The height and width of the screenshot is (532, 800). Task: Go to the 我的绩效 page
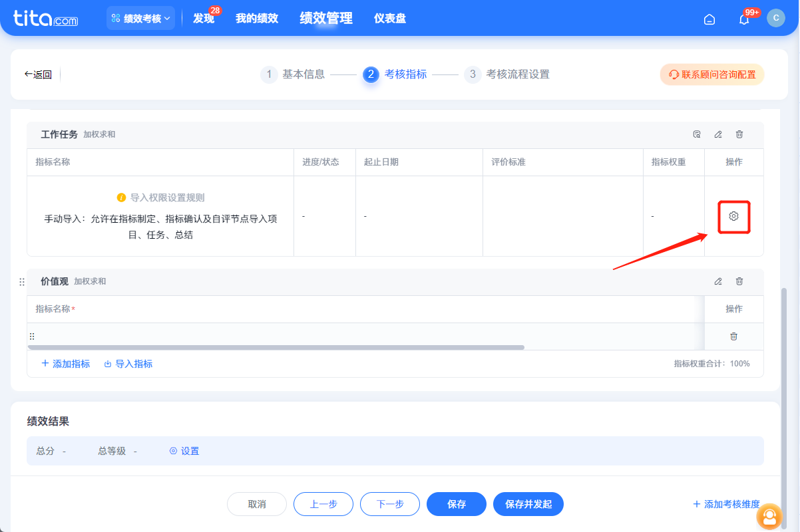(x=258, y=19)
